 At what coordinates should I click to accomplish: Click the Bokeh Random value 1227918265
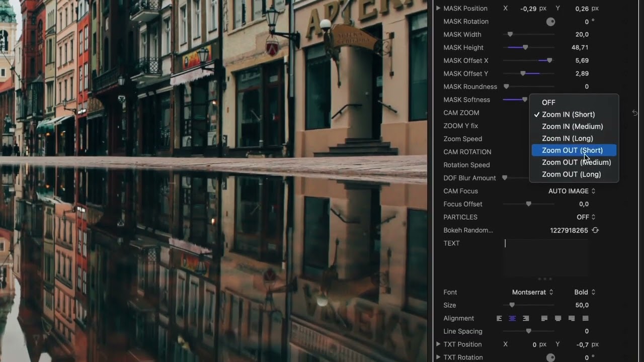point(569,230)
